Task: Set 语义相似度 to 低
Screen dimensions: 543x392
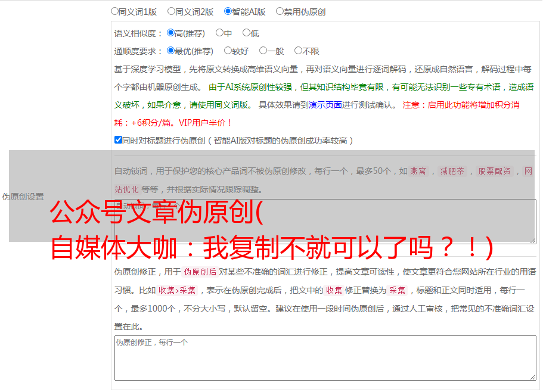Action: click(246, 33)
